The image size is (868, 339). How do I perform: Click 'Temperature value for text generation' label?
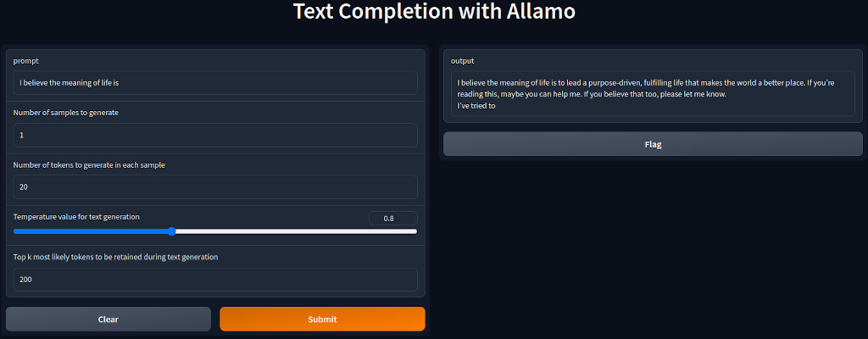point(76,216)
